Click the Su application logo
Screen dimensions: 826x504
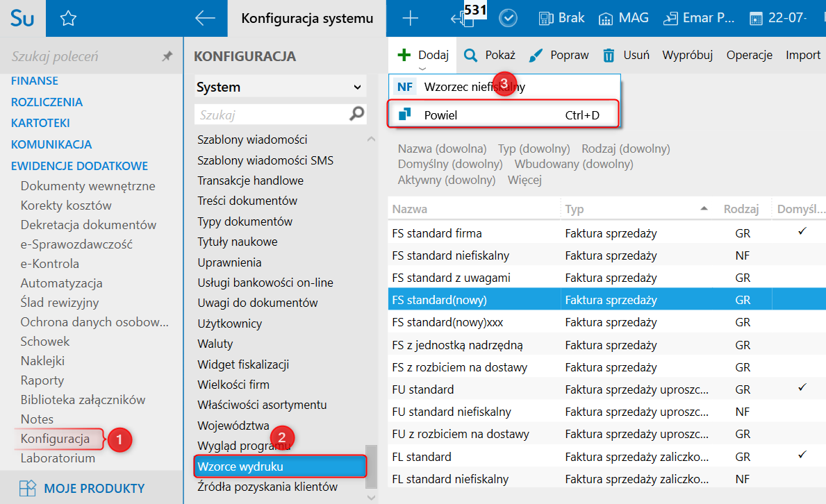click(22, 19)
